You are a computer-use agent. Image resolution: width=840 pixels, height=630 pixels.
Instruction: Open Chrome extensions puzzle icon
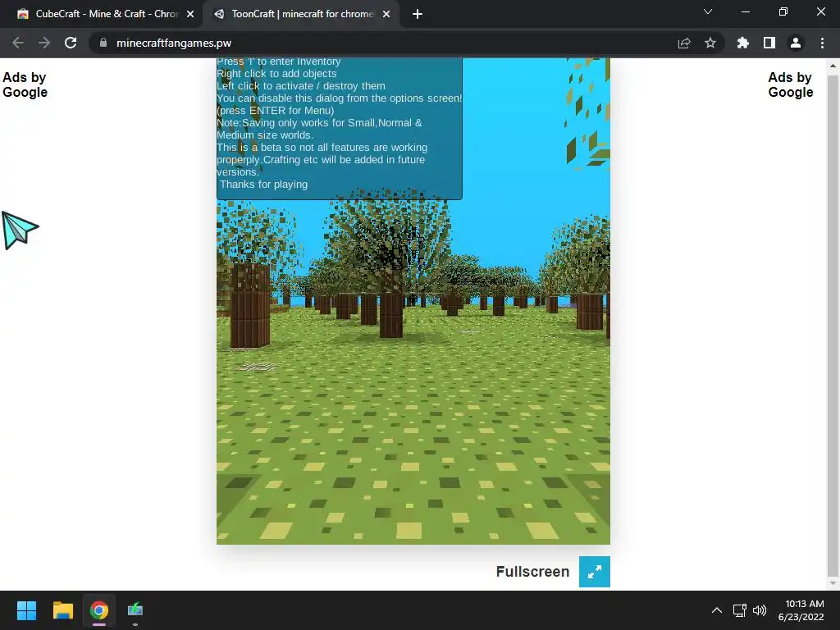coord(743,43)
